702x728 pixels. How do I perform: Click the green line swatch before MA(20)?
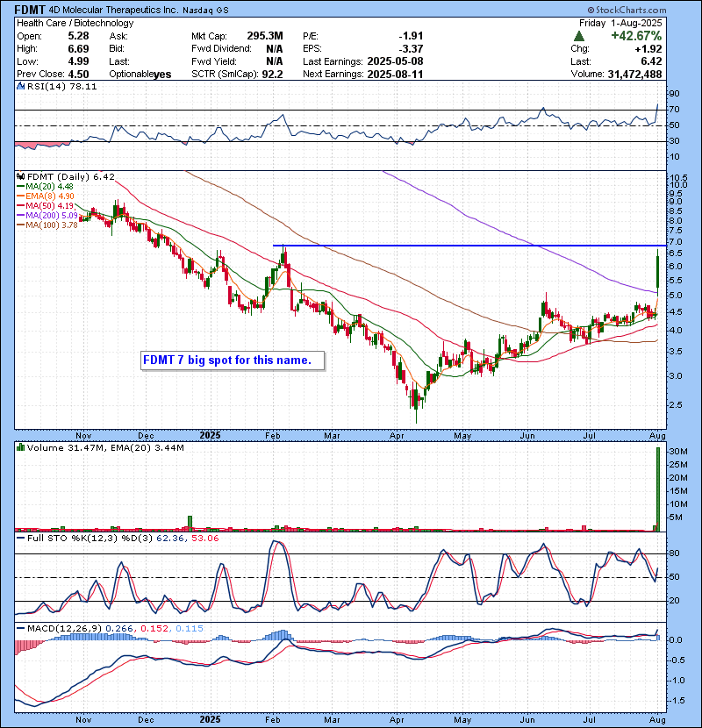tap(20, 187)
